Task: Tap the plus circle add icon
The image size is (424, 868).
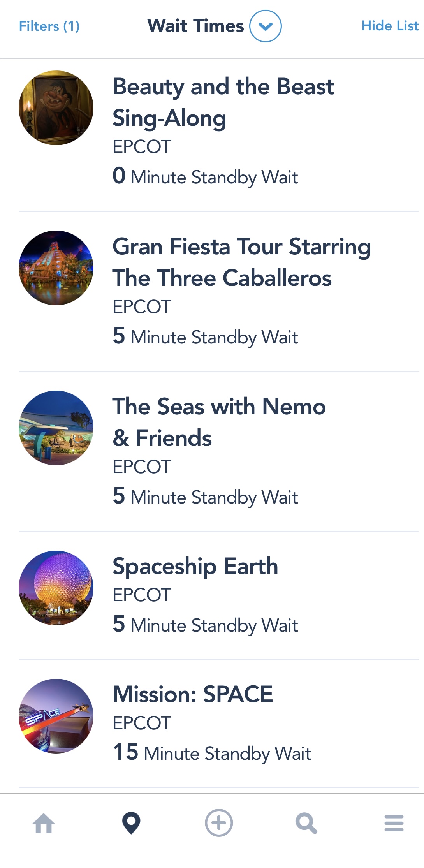Action: (x=219, y=823)
